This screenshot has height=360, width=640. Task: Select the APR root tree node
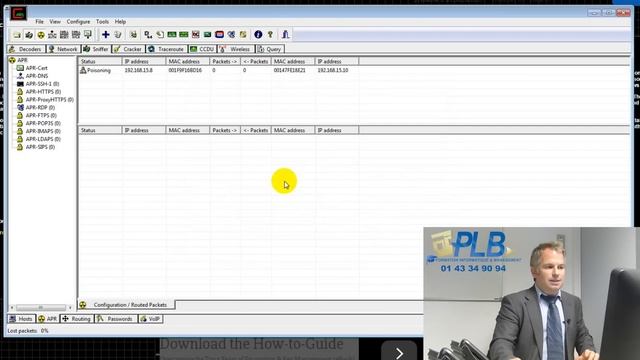pyautogui.click(x=22, y=60)
